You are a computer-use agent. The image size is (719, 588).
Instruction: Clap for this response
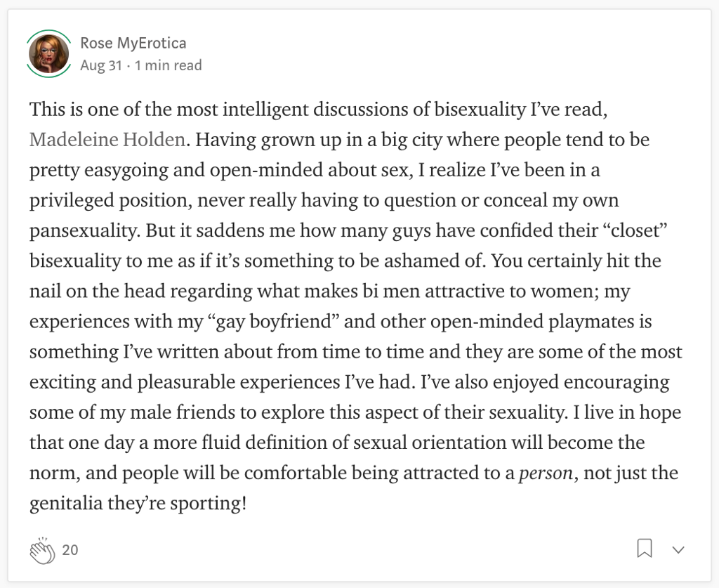[x=42, y=550]
